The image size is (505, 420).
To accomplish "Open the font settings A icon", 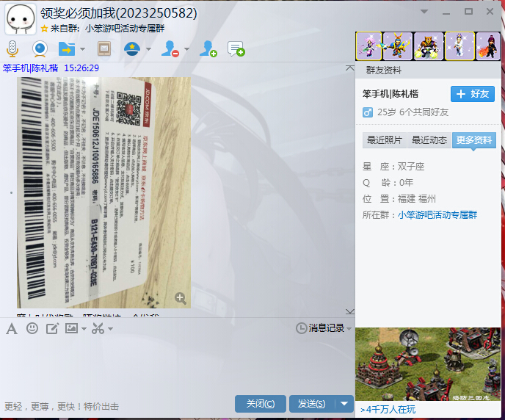I will pyautogui.click(x=12, y=329).
